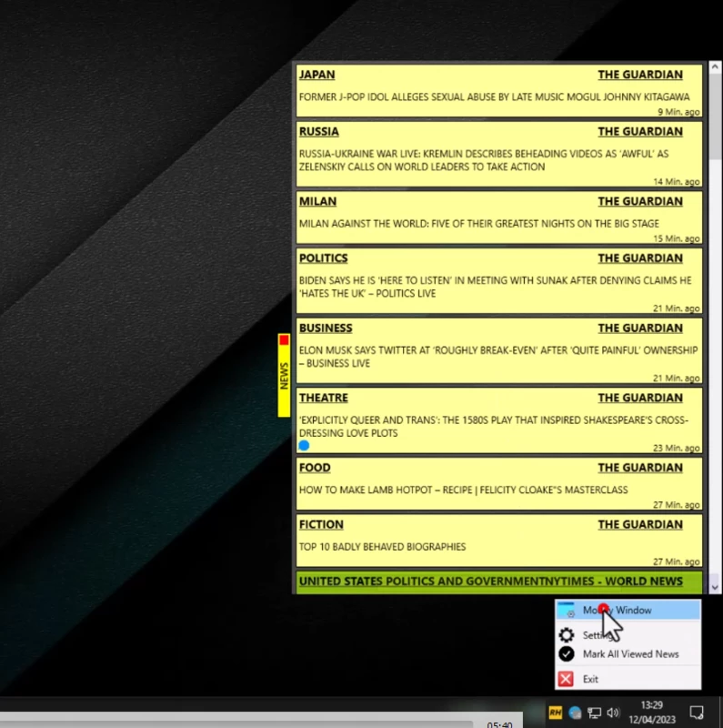Click the '15 Min. ago' timestamp

coord(677,238)
